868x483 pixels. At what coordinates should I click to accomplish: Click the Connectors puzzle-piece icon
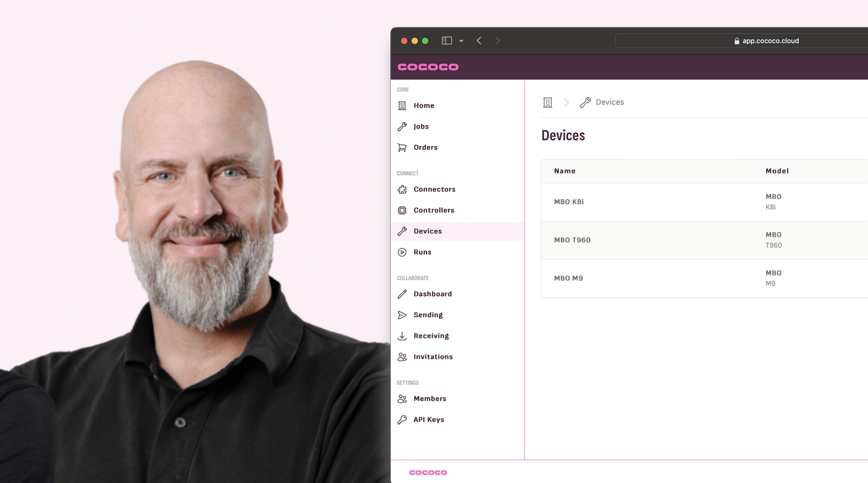(x=402, y=189)
